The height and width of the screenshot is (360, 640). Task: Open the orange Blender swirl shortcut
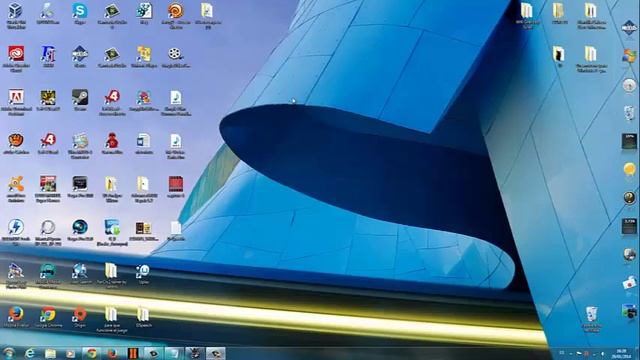click(x=176, y=15)
